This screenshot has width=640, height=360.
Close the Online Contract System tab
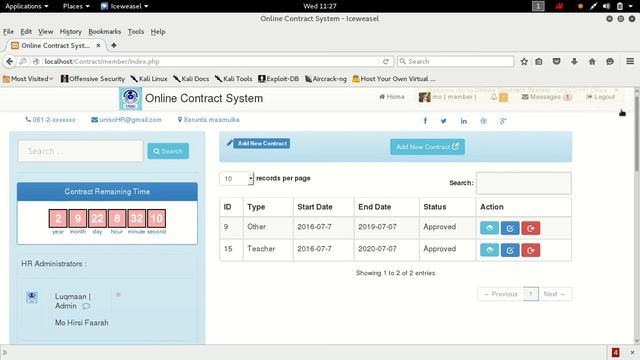(98, 46)
